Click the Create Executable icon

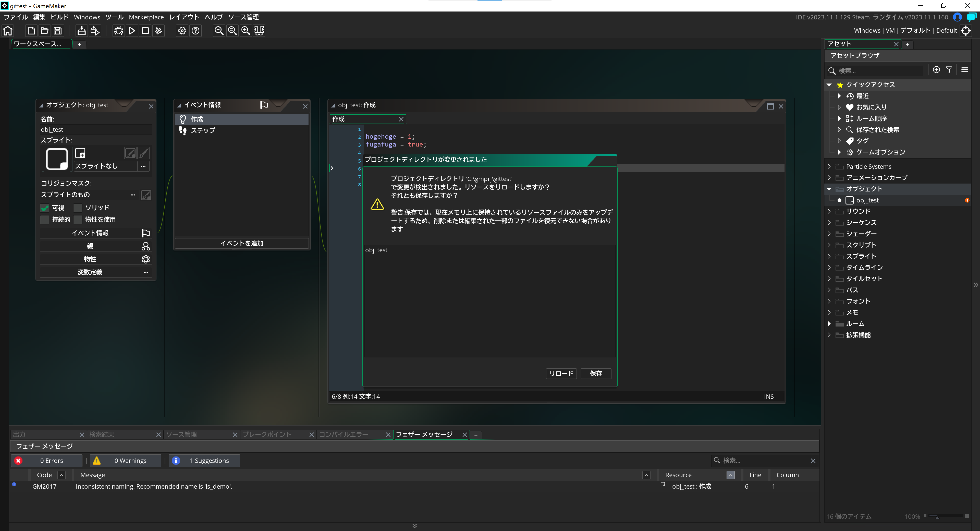click(x=81, y=31)
